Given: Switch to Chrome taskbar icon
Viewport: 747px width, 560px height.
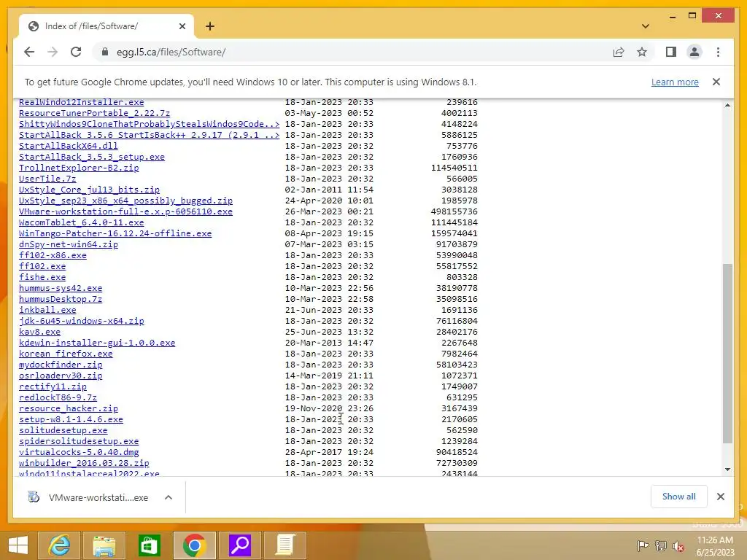Looking at the screenshot, I should pyautogui.click(x=194, y=545).
